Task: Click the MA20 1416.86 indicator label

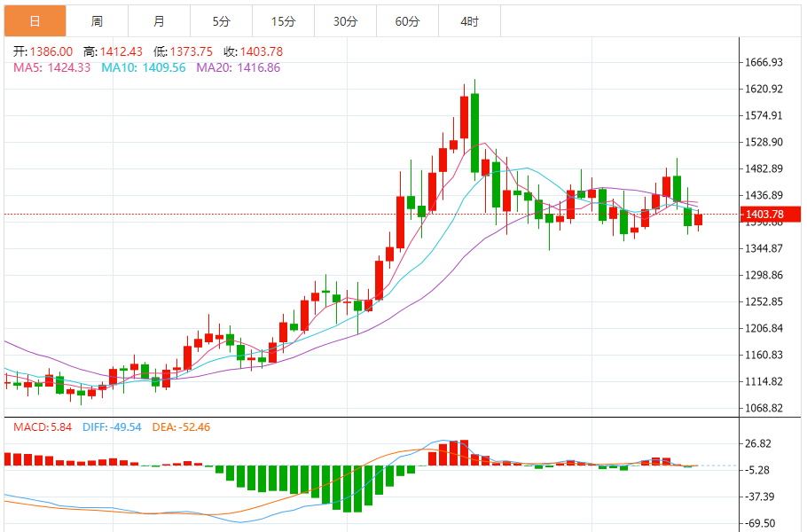Action: click(x=238, y=67)
